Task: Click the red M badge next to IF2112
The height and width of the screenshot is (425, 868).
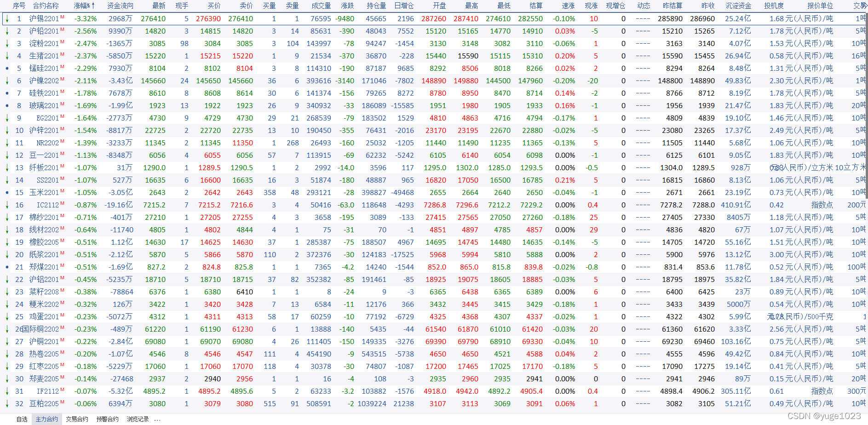Action: [x=62, y=389]
